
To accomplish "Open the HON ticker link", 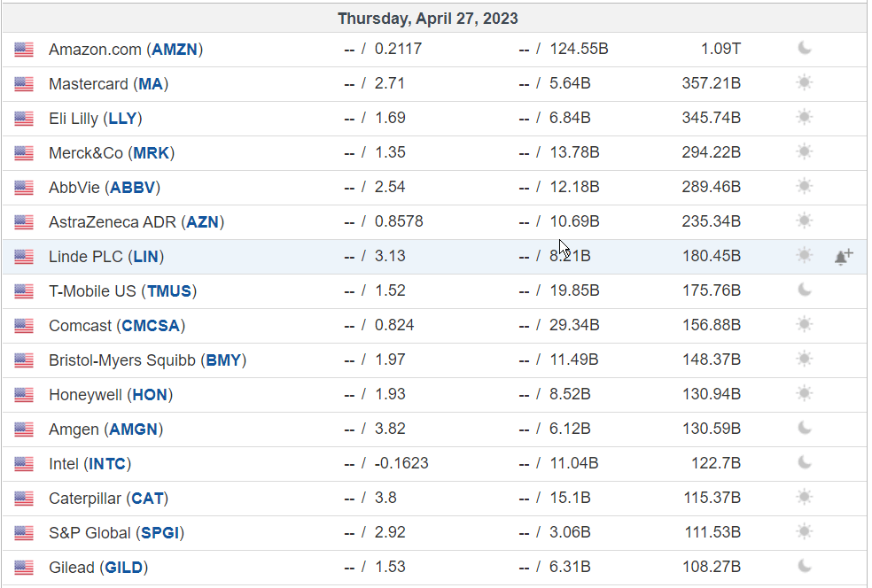I will 150,395.
